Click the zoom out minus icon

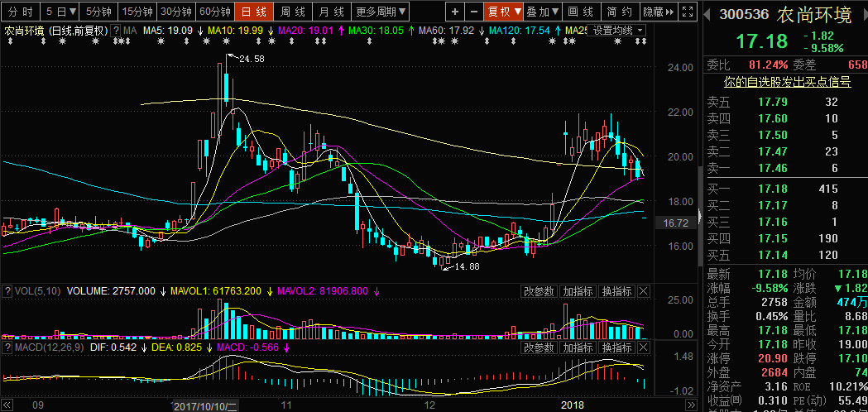[x=473, y=12]
